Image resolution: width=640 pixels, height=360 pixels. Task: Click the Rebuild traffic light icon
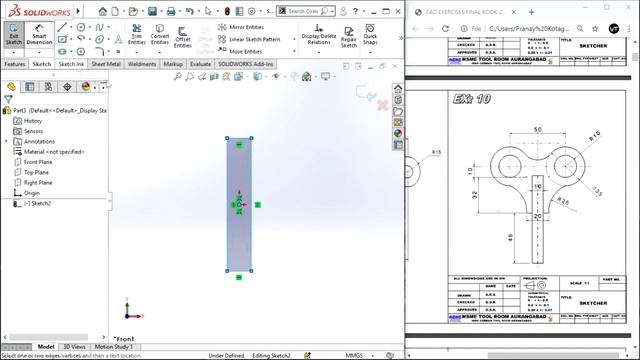[x=227, y=11]
